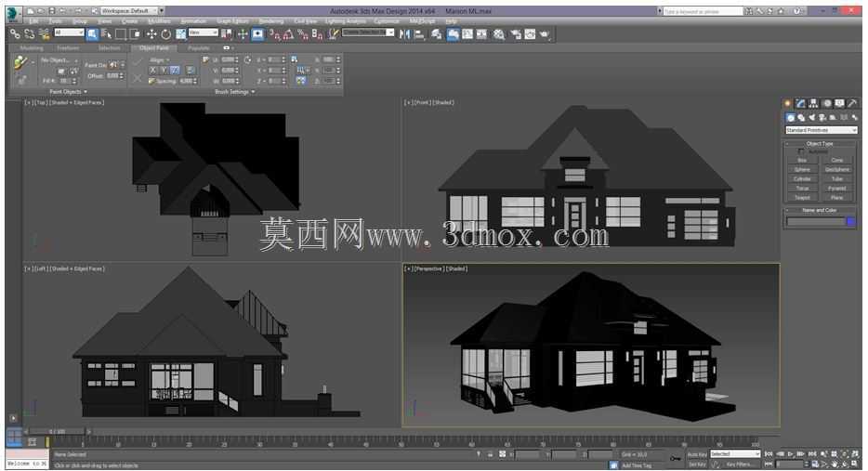868x471 pixels.
Task: Click Use Pivot Point Center icon
Action: (227, 34)
